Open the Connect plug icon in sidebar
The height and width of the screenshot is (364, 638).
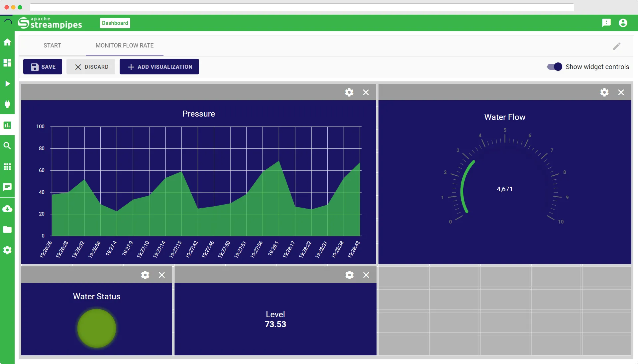click(7, 104)
